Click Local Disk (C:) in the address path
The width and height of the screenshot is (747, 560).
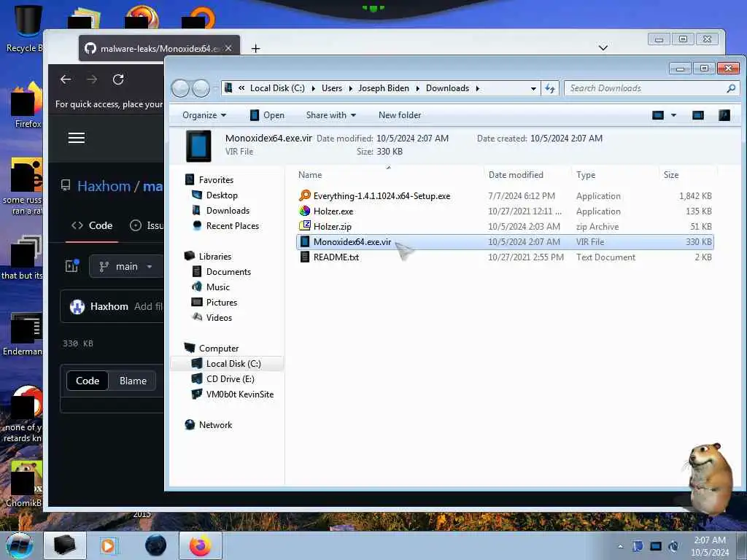(277, 88)
